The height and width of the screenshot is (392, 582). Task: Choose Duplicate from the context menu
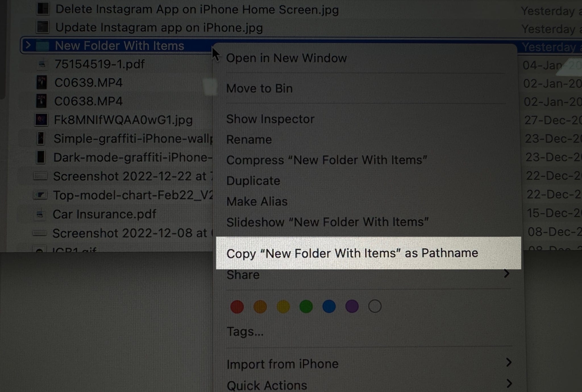(x=253, y=181)
